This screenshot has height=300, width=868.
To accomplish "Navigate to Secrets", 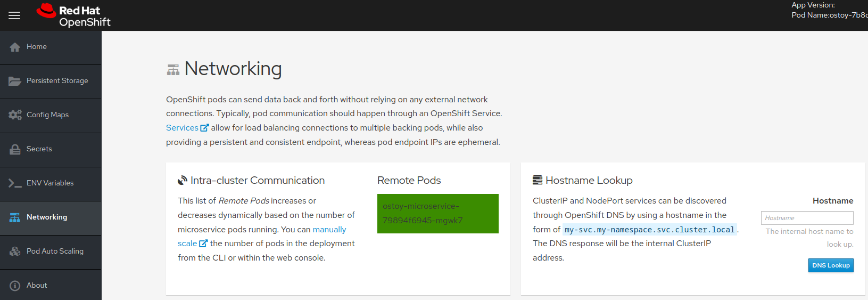I will (51, 150).
